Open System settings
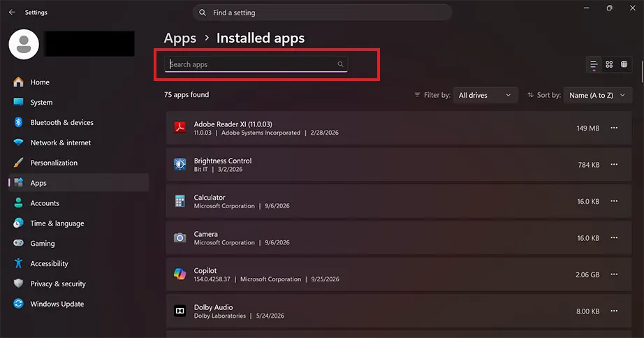 (x=78, y=102)
